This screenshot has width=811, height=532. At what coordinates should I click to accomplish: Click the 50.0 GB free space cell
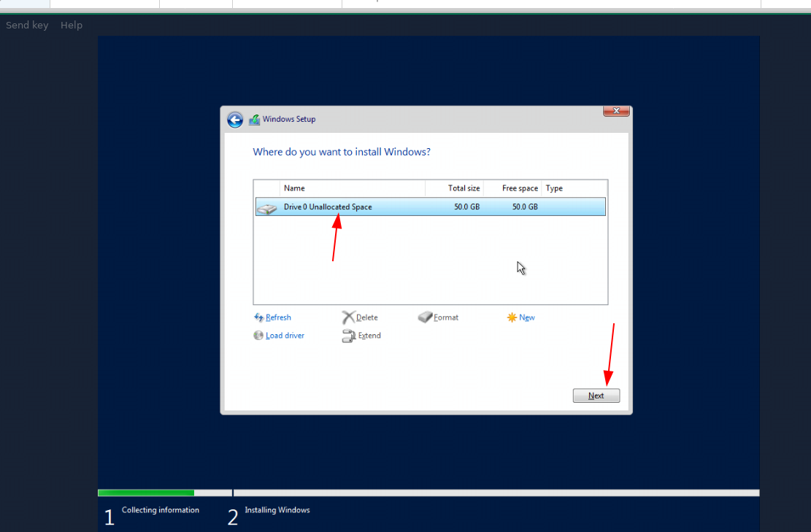point(525,207)
